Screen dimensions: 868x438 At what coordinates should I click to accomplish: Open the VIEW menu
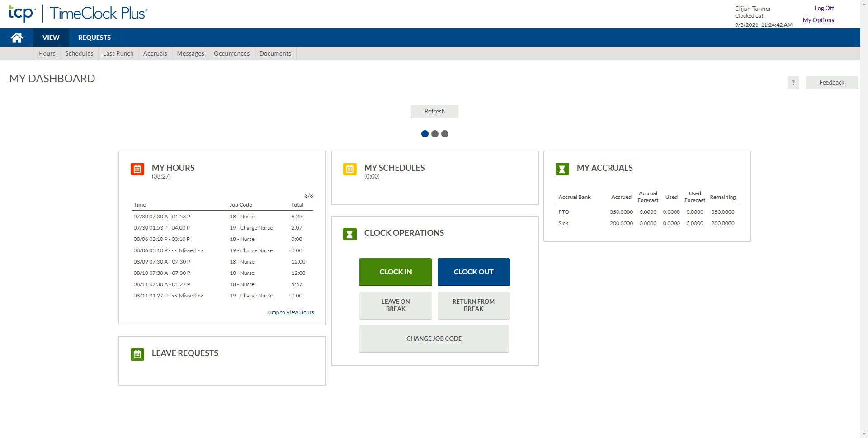click(x=51, y=37)
